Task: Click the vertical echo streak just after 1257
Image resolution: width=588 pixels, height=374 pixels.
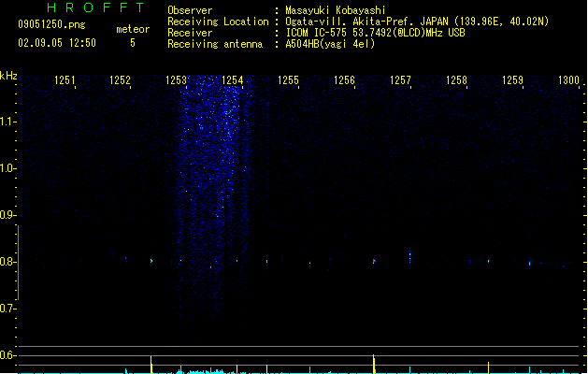Action: click(x=409, y=256)
